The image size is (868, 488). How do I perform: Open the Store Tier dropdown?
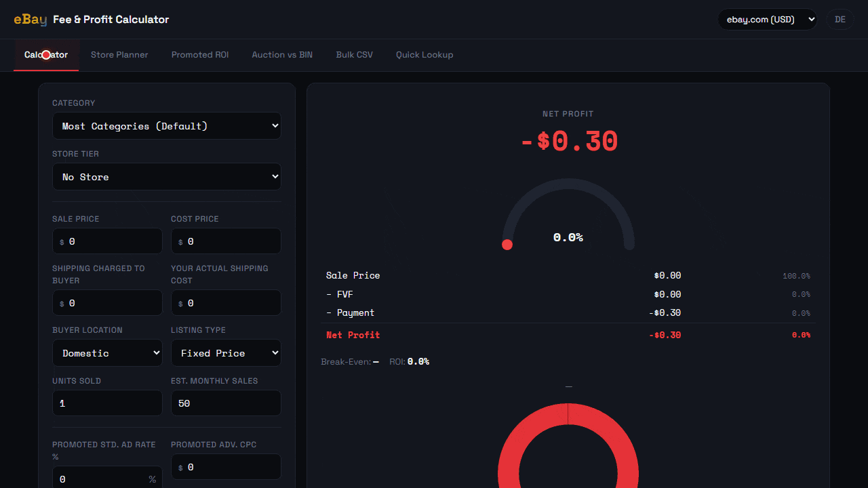(167, 177)
